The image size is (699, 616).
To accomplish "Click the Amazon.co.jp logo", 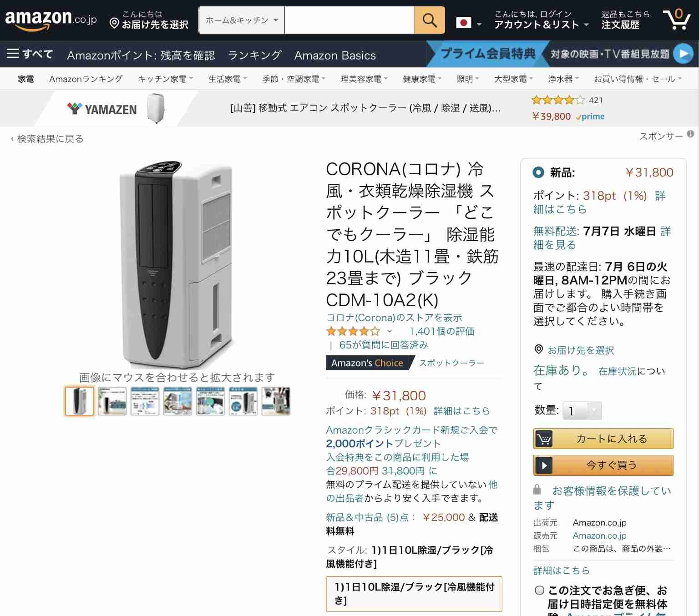I will pos(51,20).
